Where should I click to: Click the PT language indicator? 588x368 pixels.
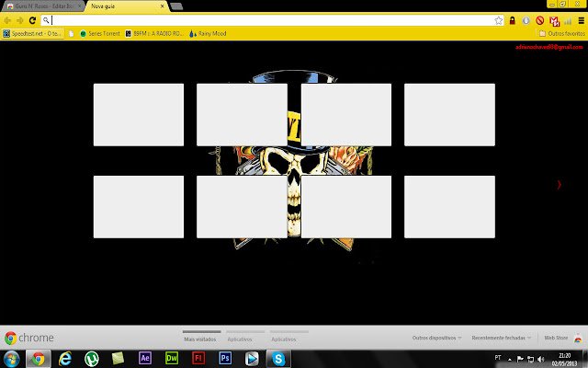(498, 358)
